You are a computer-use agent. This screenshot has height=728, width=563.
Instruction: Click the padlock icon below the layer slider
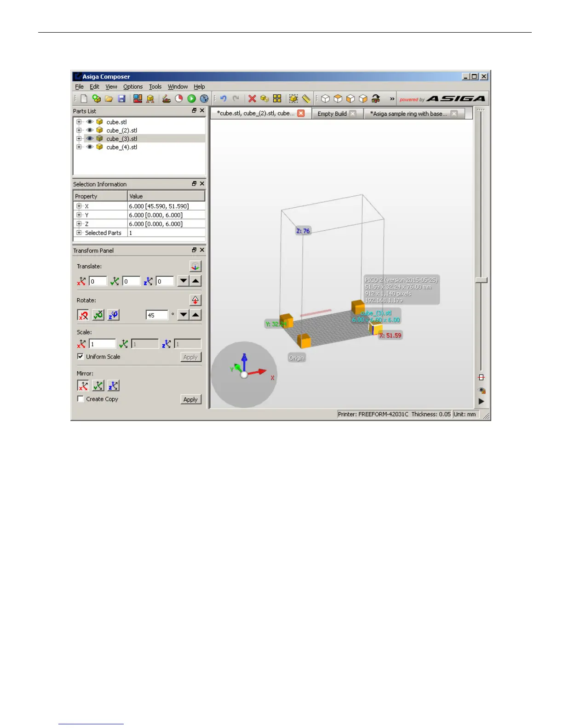[482, 391]
